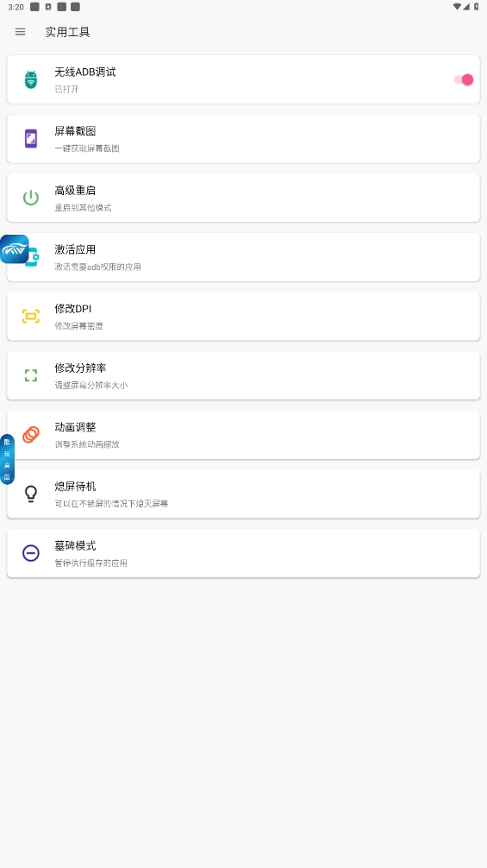The image size is (487, 868).
Task: Click the 可以在不锁屏的情况下熄灭屏幕 description
Action: click(x=111, y=504)
